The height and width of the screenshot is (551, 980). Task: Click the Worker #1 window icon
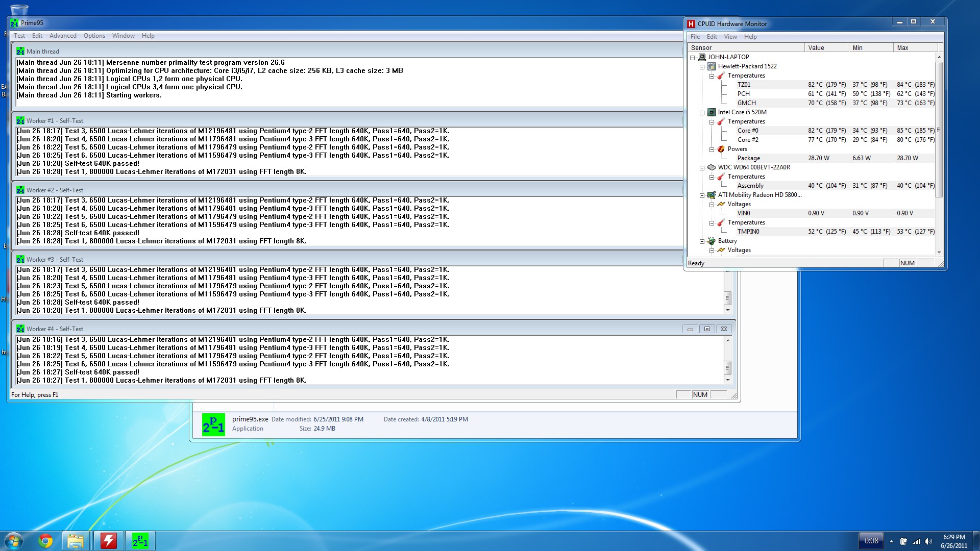click(x=20, y=121)
